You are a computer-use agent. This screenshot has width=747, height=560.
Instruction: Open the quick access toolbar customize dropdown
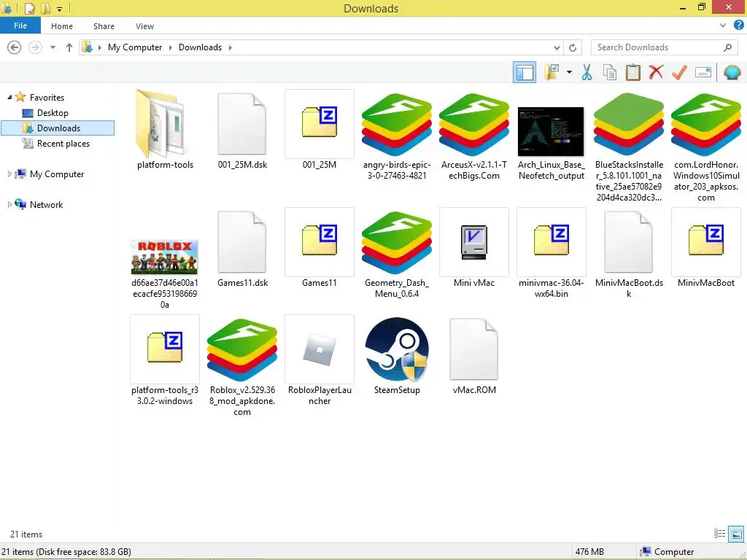click(59, 9)
